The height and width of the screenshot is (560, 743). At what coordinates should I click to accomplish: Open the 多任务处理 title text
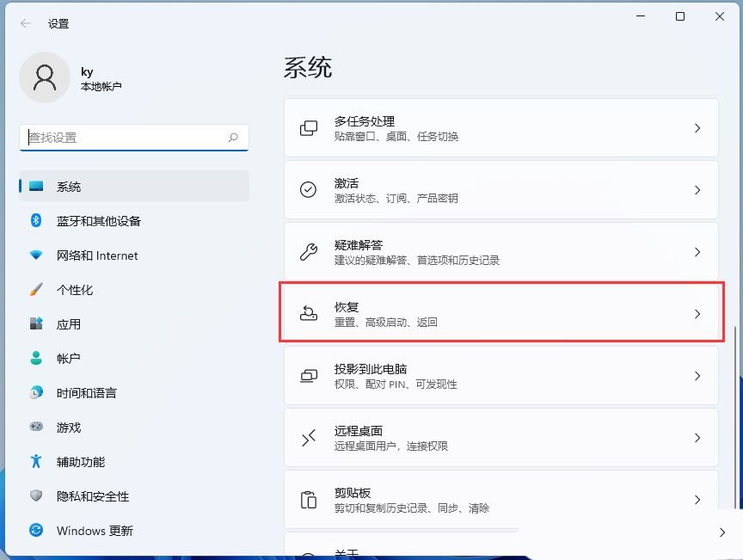(x=365, y=121)
